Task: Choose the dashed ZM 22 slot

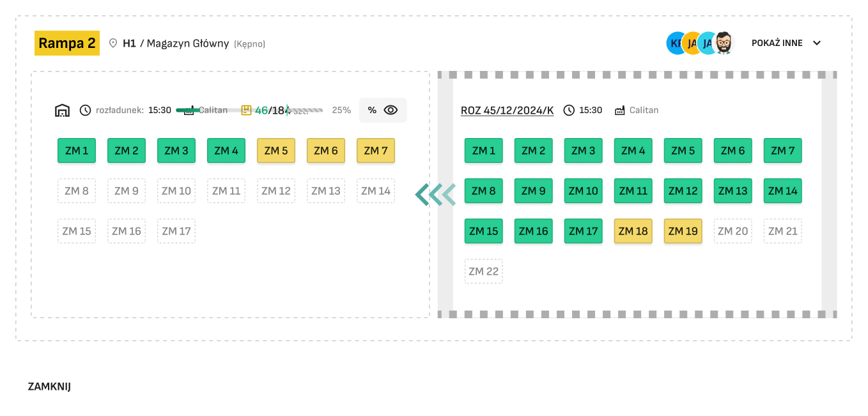Action: 484,271
